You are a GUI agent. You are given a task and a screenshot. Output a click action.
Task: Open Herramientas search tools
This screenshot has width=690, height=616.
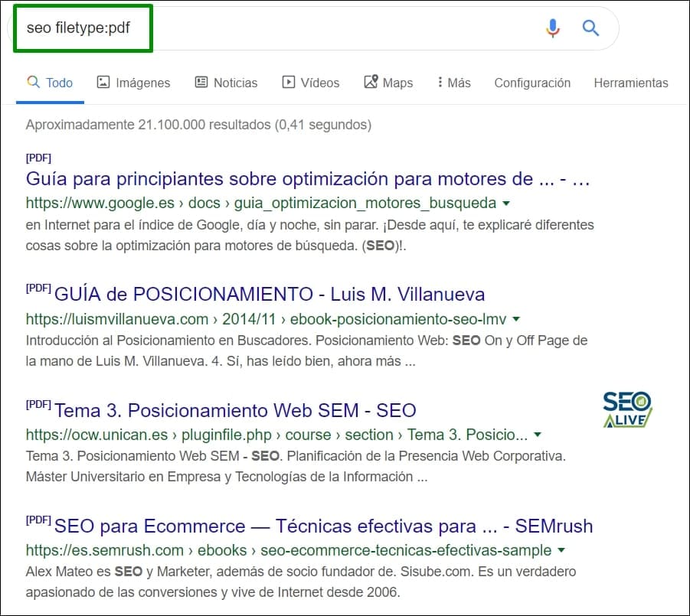(631, 83)
